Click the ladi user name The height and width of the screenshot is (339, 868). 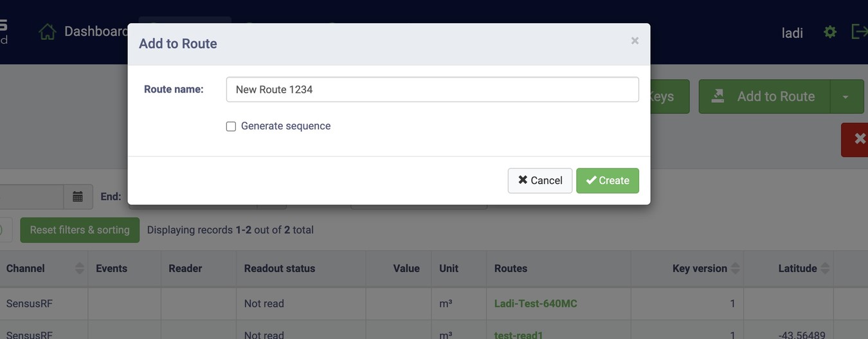tap(792, 33)
